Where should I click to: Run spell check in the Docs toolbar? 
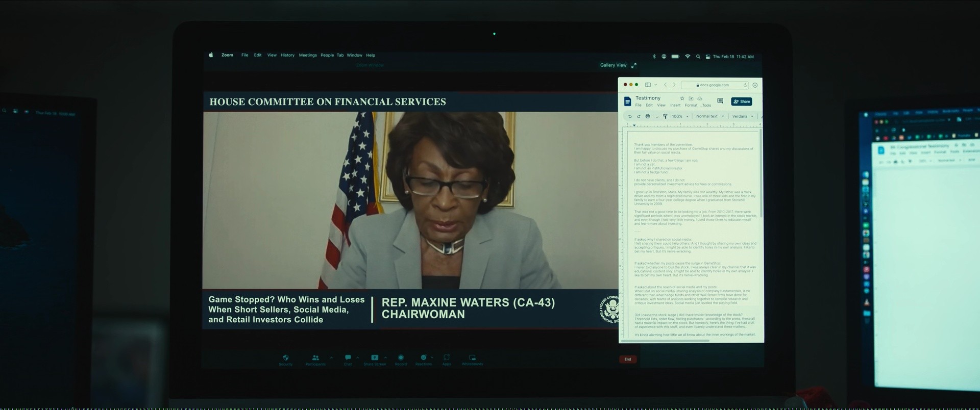click(x=656, y=116)
